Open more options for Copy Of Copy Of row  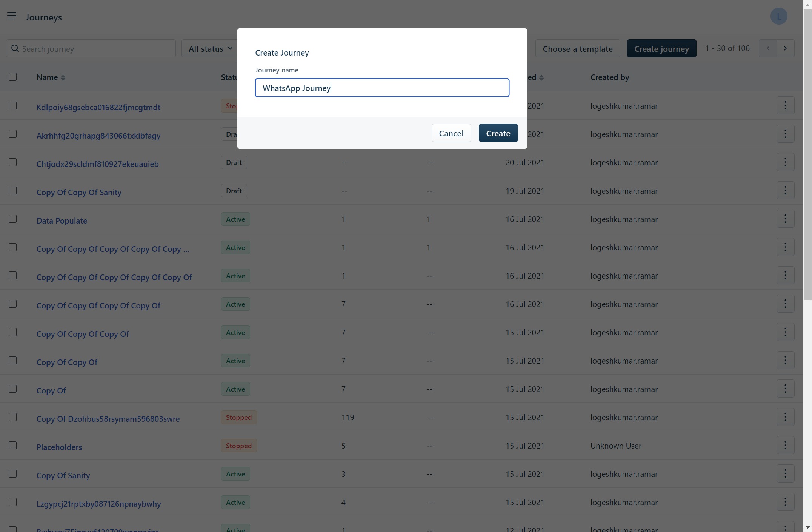coord(786,360)
